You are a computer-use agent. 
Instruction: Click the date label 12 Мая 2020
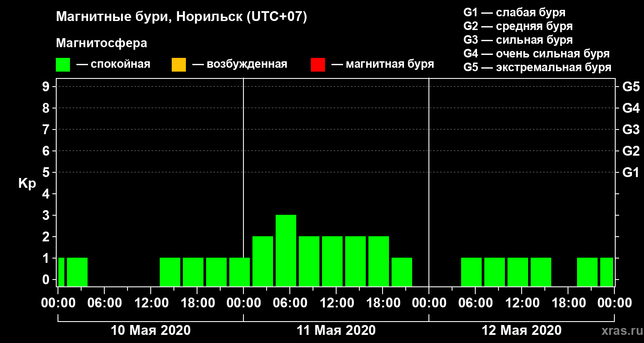522,330
